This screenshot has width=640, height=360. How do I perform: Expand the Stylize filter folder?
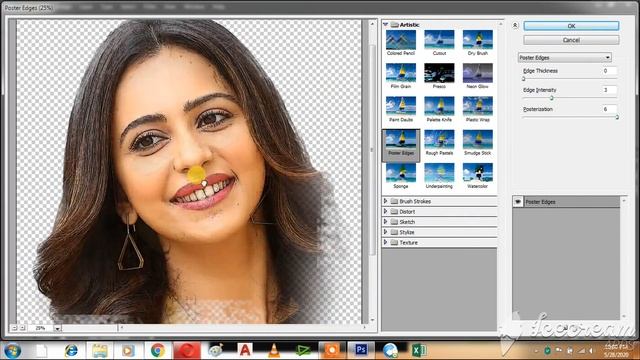385,232
